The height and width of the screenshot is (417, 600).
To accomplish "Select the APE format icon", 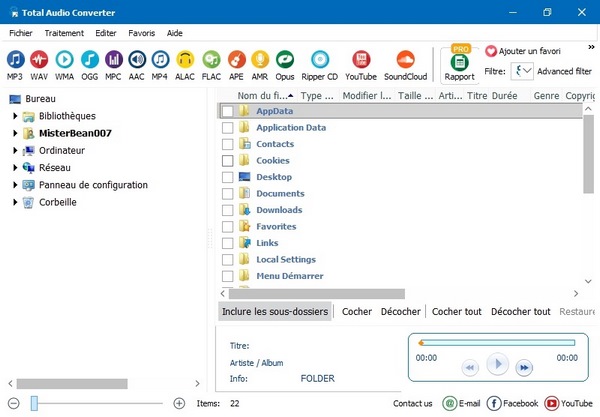I will [x=236, y=60].
